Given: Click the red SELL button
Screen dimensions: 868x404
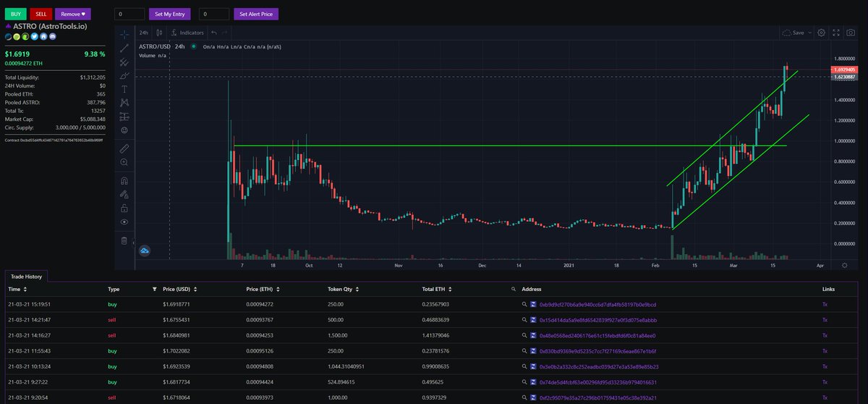Looking at the screenshot, I should point(40,14).
